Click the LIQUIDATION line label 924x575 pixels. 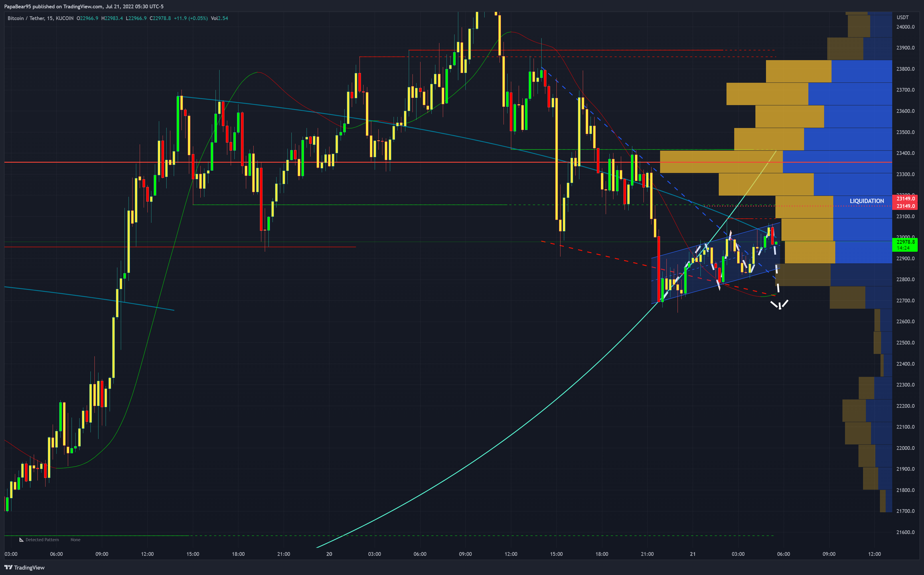(x=866, y=201)
